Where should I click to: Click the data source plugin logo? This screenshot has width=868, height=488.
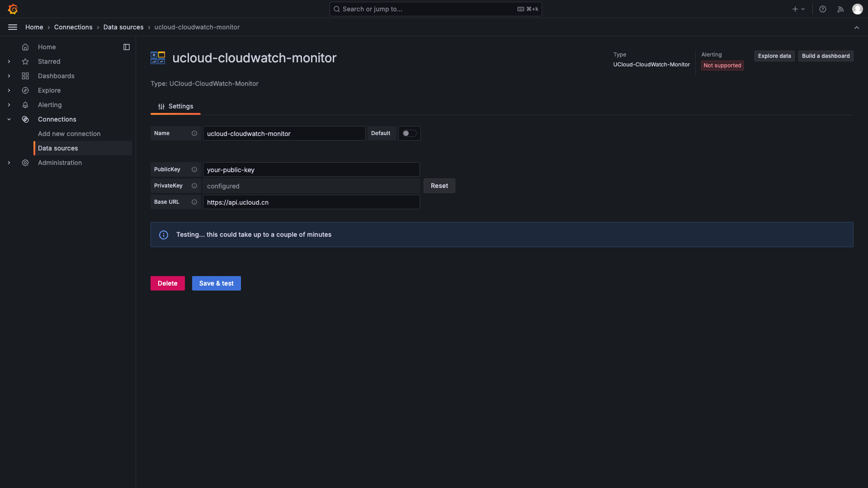pos(158,58)
